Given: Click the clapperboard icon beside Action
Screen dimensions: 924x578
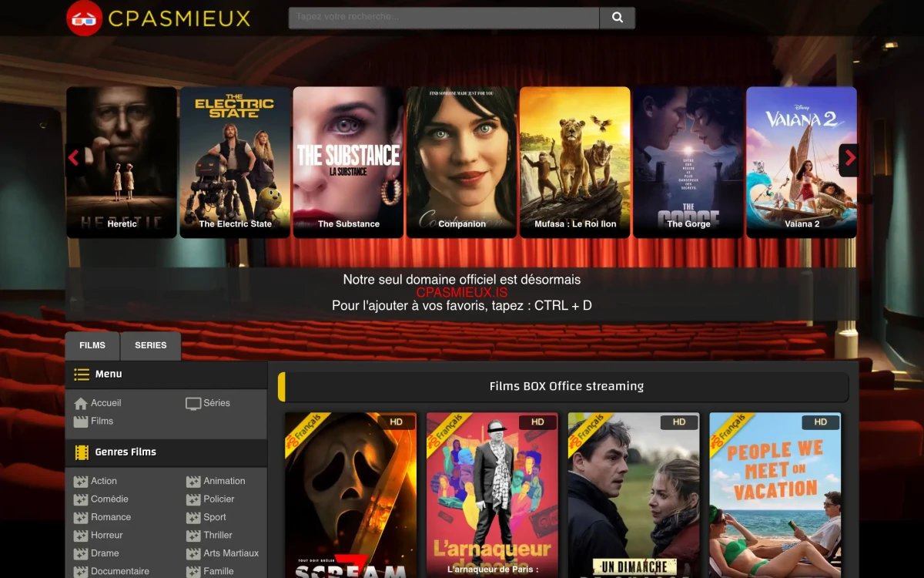Looking at the screenshot, I should 81,482.
